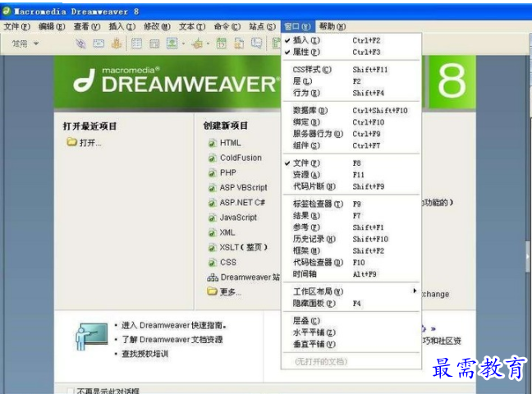Select 层(L) F2 menu entry
Screen dimensions: 532x394
pos(351,81)
